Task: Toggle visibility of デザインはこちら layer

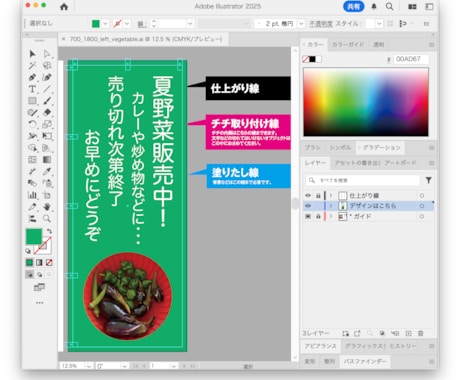Action: pyautogui.click(x=308, y=206)
